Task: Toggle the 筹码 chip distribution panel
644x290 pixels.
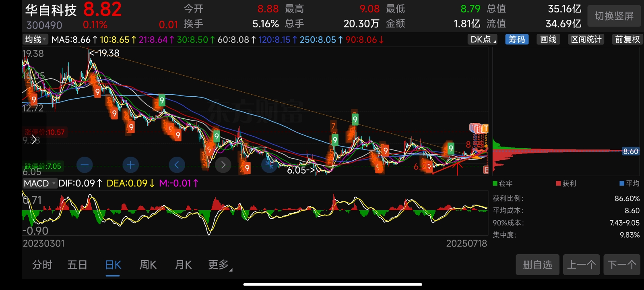Action: click(x=517, y=39)
